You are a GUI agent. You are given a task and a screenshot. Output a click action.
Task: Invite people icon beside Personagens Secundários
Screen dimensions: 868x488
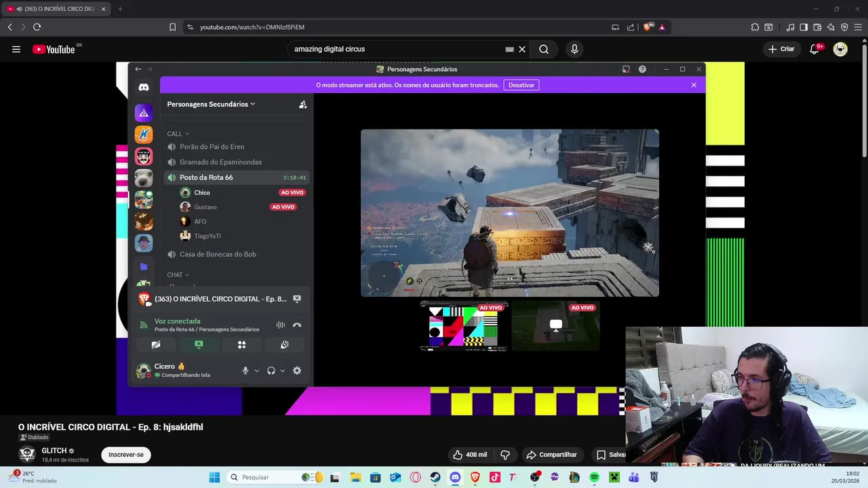(303, 104)
